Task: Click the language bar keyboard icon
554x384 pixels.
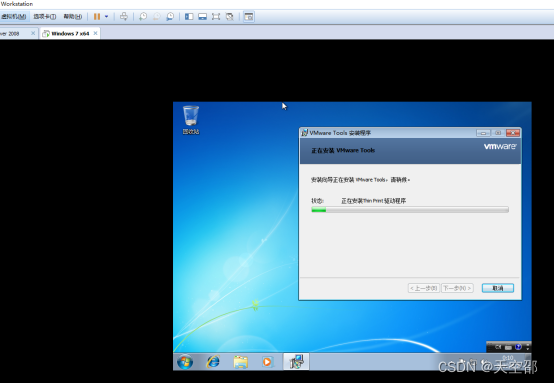Action: coord(508,347)
